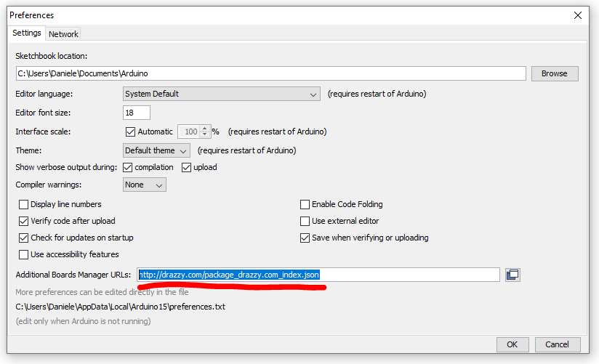Enable Use accessibility features option
The width and height of the screenshot is (599, 364).
(x=23, y=255)
